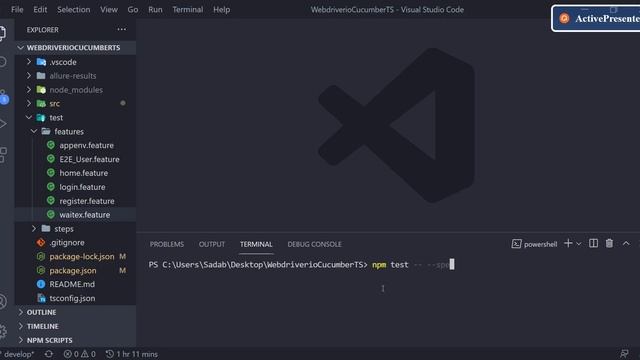Click the powershell terminal icon
640x360 pixels.
tap(516, 244)
